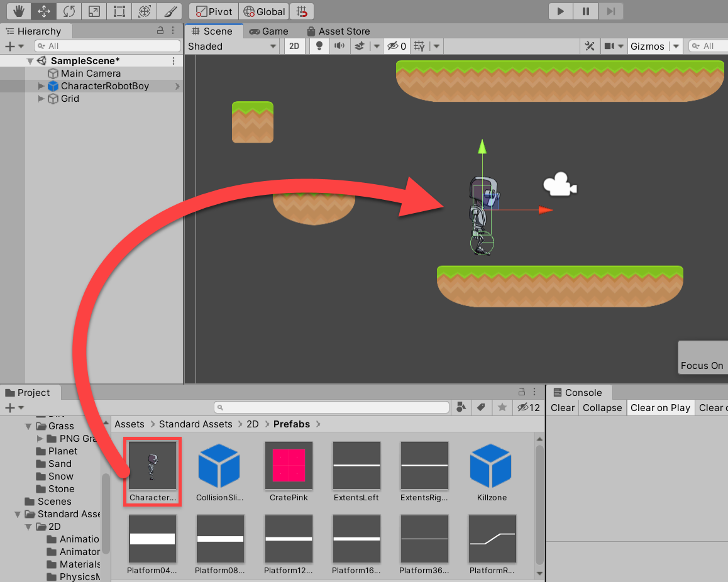Click the Scene view search field
The height and width of the screenshot is (582, 728).
pos(708,46)
